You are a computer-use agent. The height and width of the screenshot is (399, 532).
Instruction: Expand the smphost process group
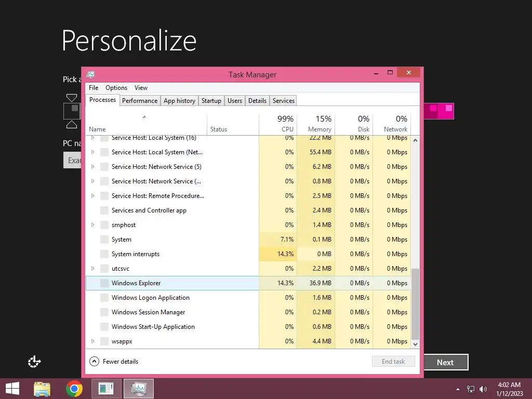[x=92, y=224]
